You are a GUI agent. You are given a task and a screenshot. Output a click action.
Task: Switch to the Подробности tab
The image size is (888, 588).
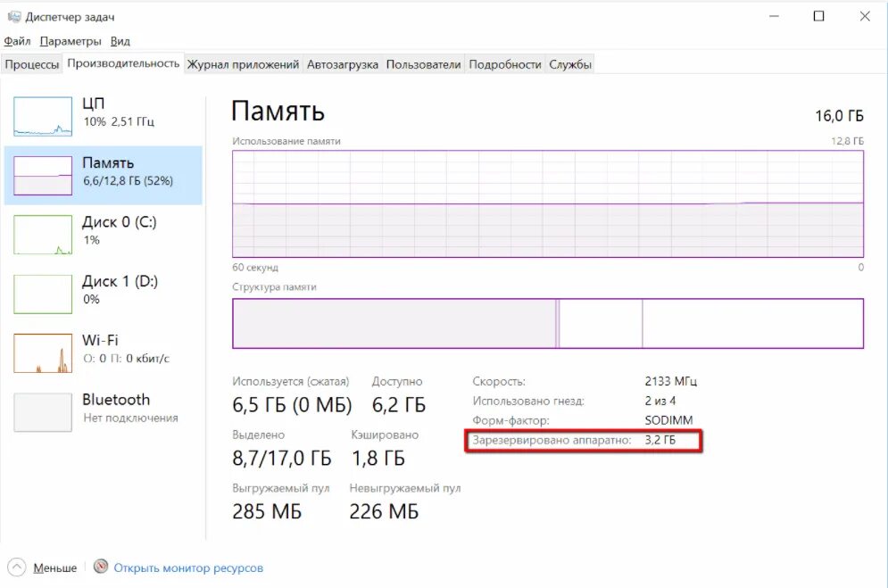[x=504, y=64]
